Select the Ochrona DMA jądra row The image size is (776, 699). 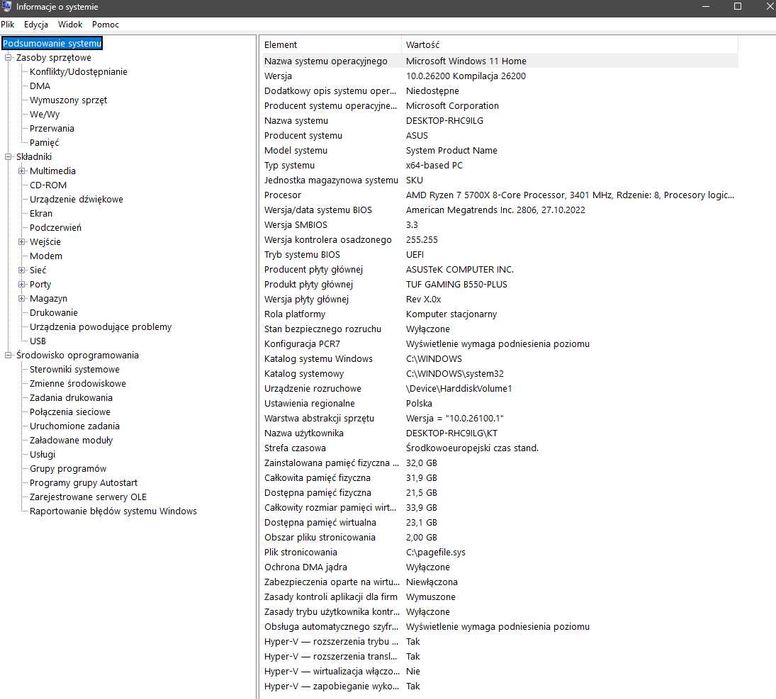(x=499, y=567)
